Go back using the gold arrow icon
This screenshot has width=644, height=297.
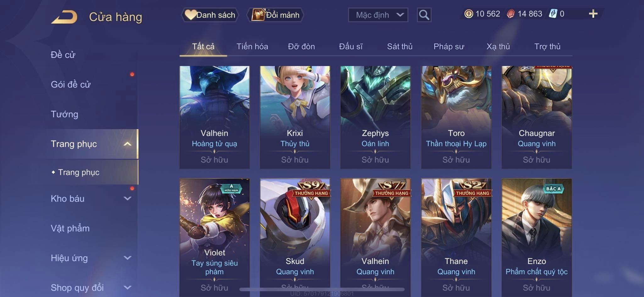[x=64, y=17]
